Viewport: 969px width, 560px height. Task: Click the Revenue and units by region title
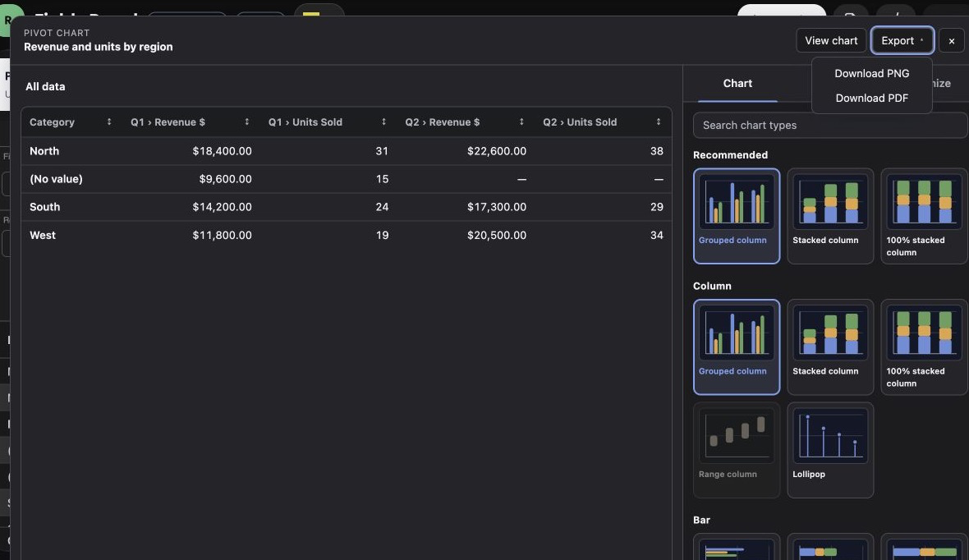tap(99, 47)
